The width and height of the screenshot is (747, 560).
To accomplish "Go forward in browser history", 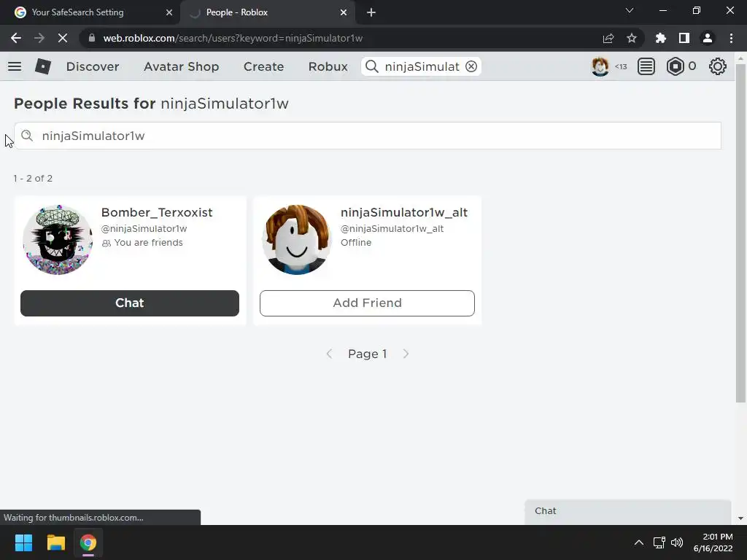I will [39, 38].
